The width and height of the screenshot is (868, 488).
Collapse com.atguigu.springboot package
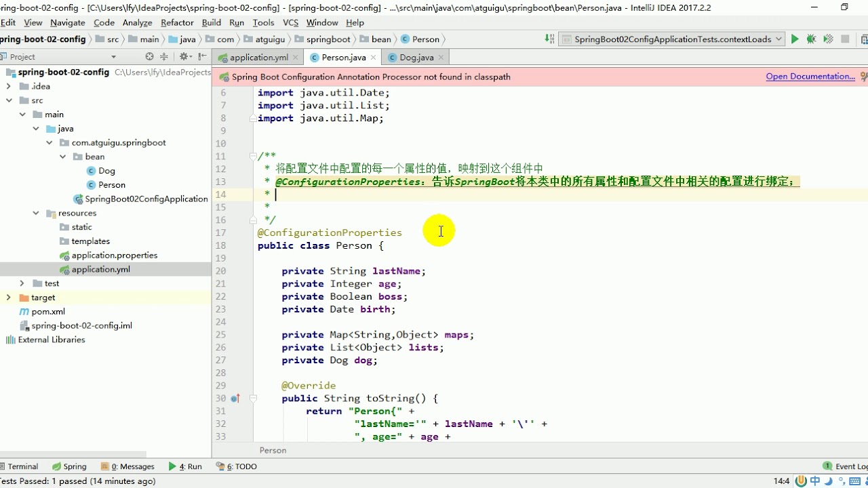(50, 143)
